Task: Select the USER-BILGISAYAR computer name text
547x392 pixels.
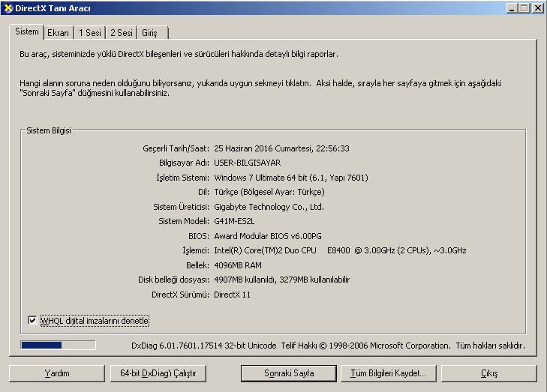Action: pyautogui.click(x=248, y=163)
